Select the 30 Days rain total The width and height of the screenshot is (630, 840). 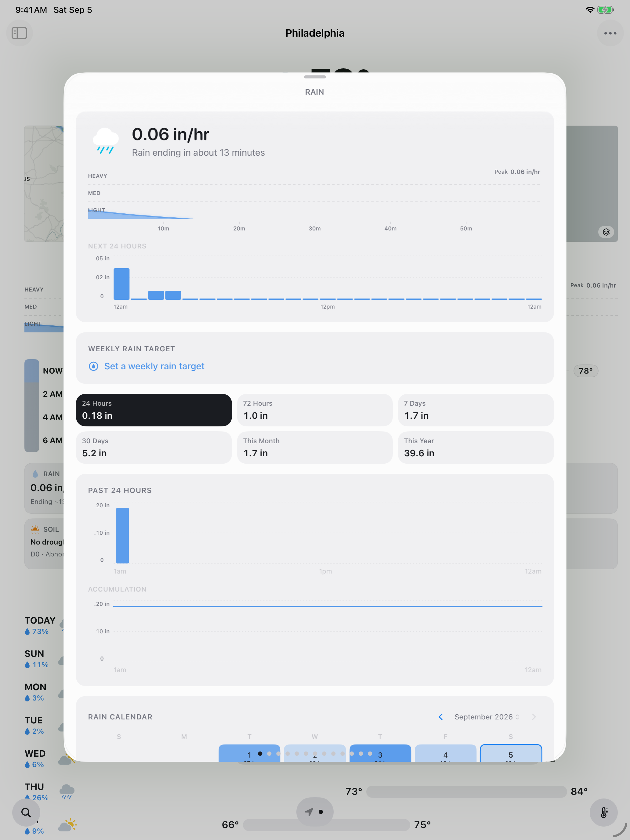click(154, 447)
